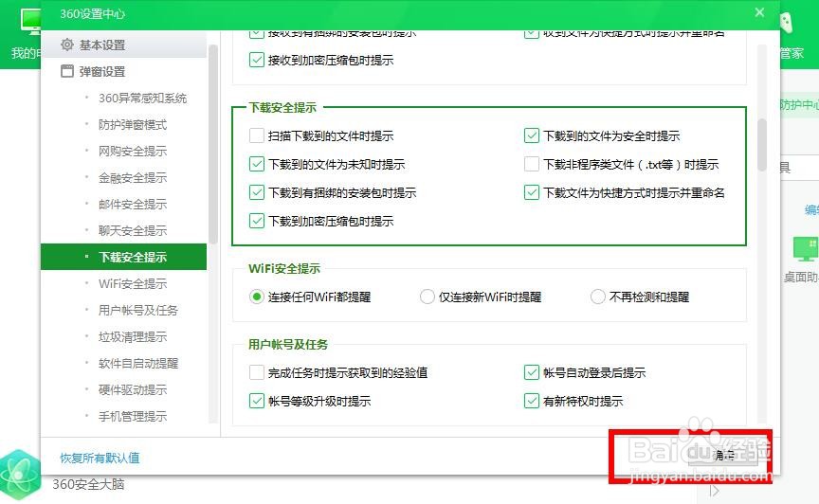Click the sidebar list scrollbar

tap(212, 145)
